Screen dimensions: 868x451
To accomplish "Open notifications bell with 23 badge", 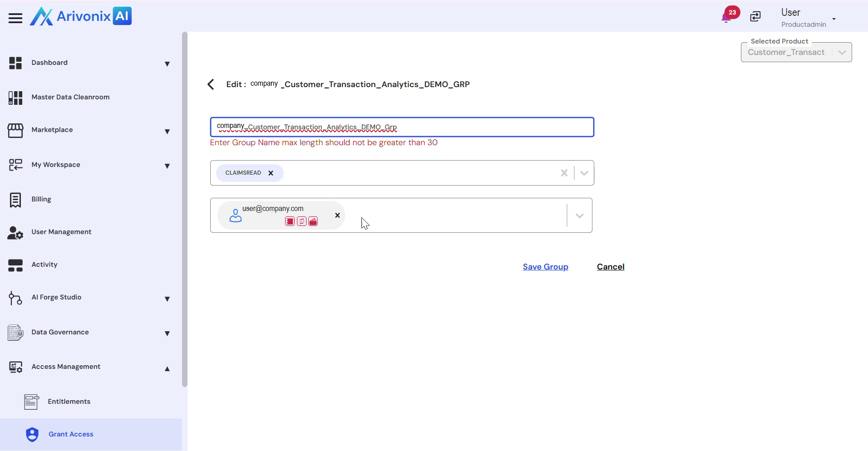I will (726, 17).
